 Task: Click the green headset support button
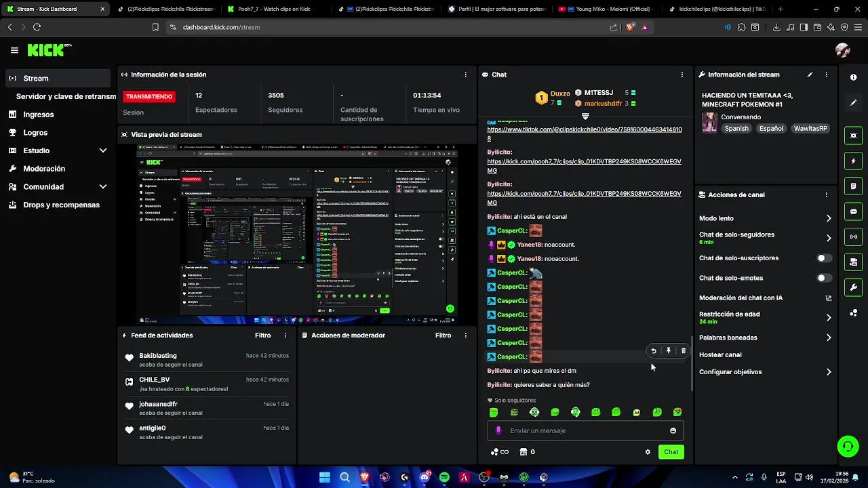(848, 446)
